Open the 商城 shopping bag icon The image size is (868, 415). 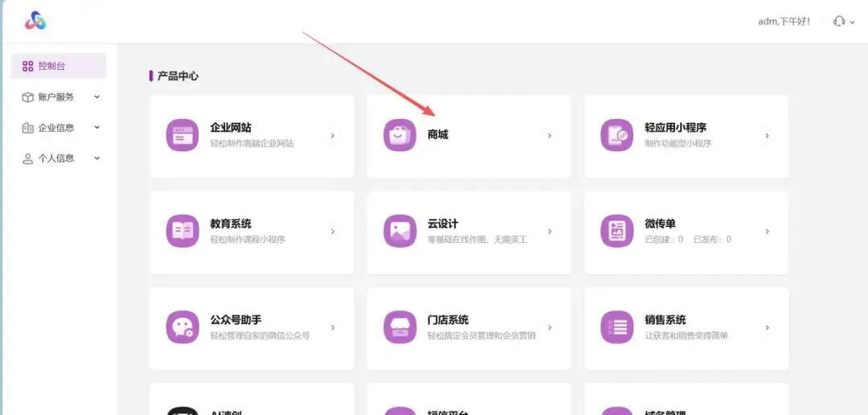tap(399, 135)
